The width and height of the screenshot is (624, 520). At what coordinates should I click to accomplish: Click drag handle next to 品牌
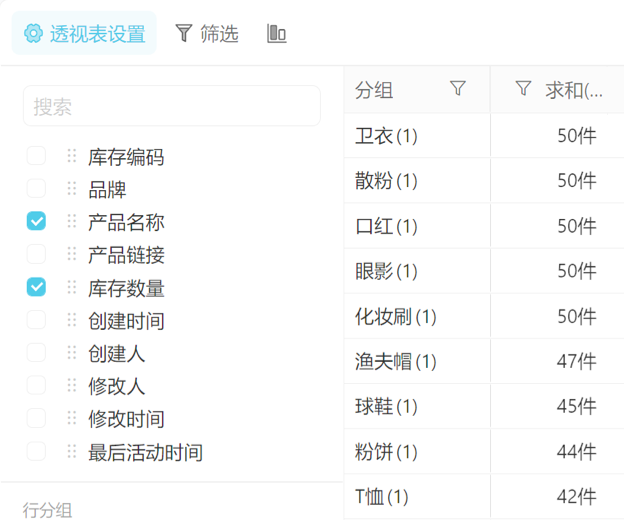click(71, 189)
